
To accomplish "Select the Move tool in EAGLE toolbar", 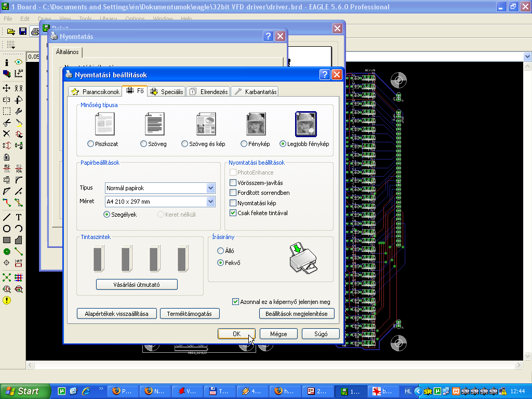I will (6, 88).
